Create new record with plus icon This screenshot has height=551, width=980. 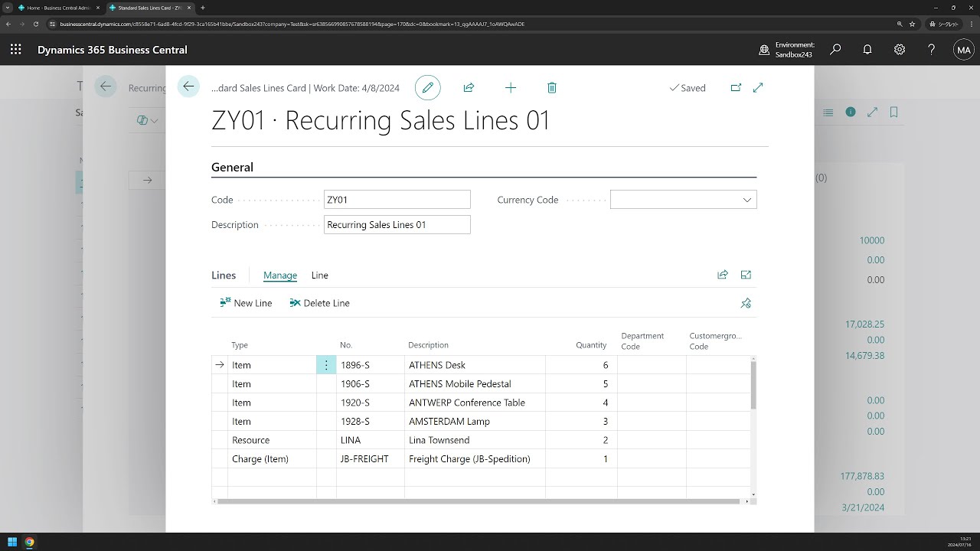(511, 88)
